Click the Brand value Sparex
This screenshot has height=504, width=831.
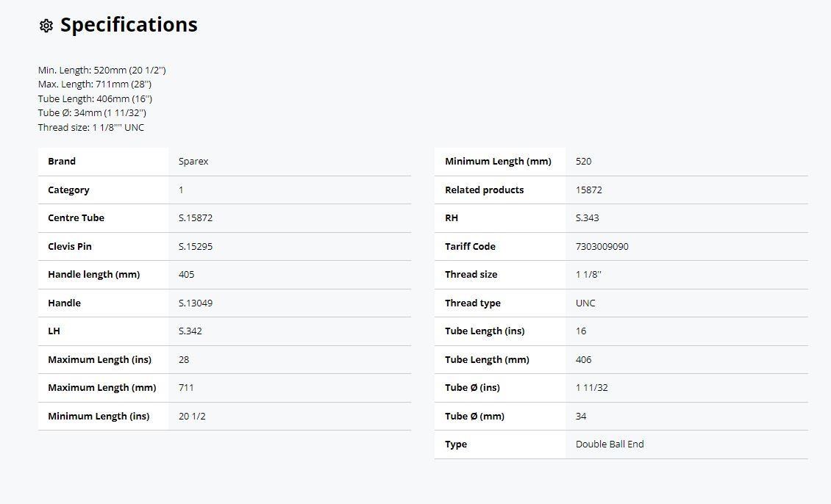(193, 161)
